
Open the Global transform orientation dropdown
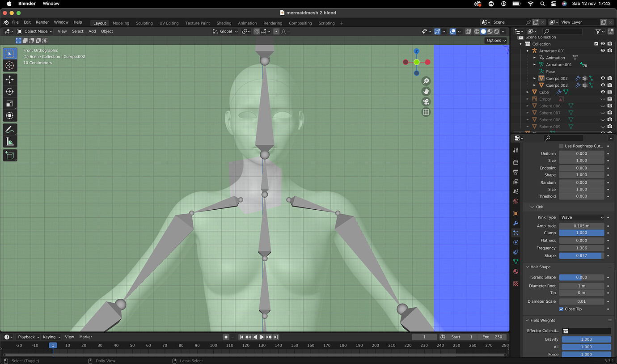click(x=225, y=31)
